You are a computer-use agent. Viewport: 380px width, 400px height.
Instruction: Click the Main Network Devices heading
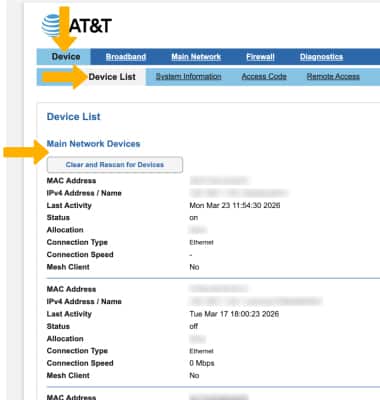(x=93, y=144)
